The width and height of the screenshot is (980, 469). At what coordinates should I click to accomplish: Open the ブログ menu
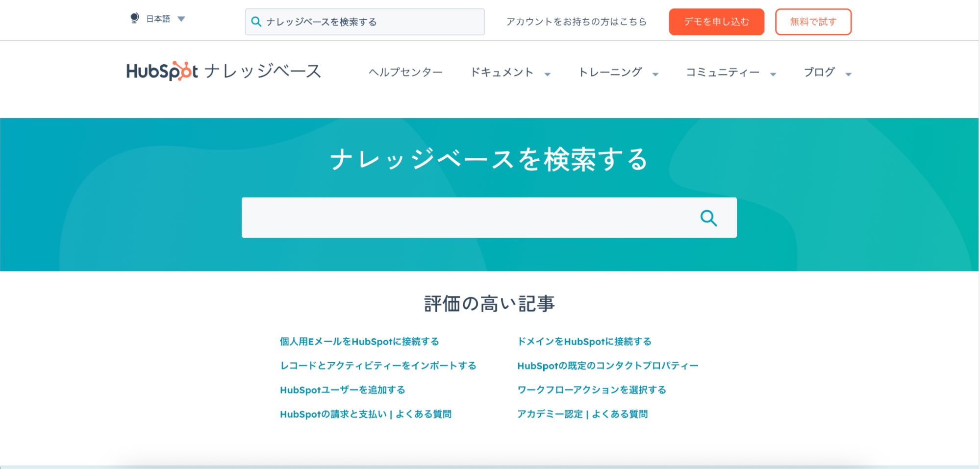click(x=819, y=72)
